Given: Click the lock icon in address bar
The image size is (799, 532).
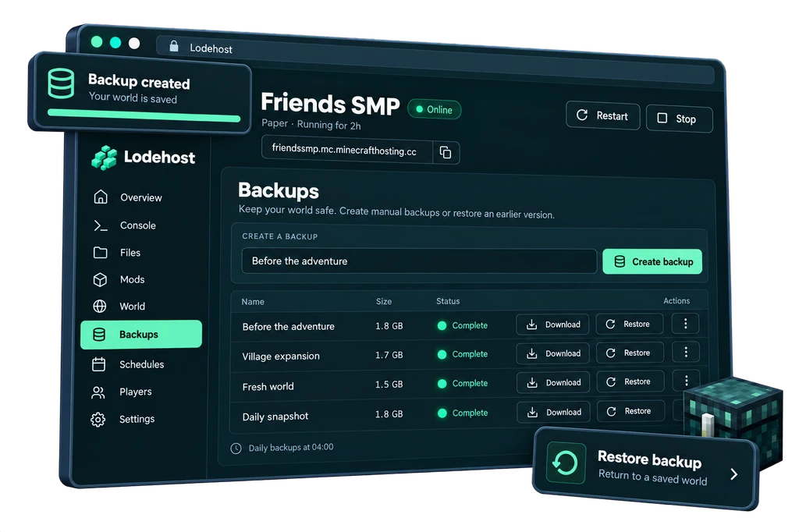Looking at the screenshot, I should pyautogui.click(x=174, y=46).
